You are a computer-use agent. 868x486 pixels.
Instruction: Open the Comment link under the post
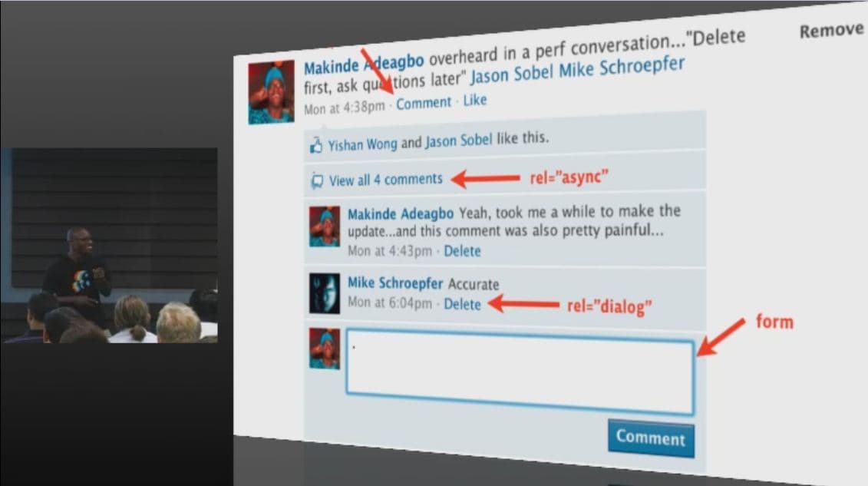click(424, 101)
